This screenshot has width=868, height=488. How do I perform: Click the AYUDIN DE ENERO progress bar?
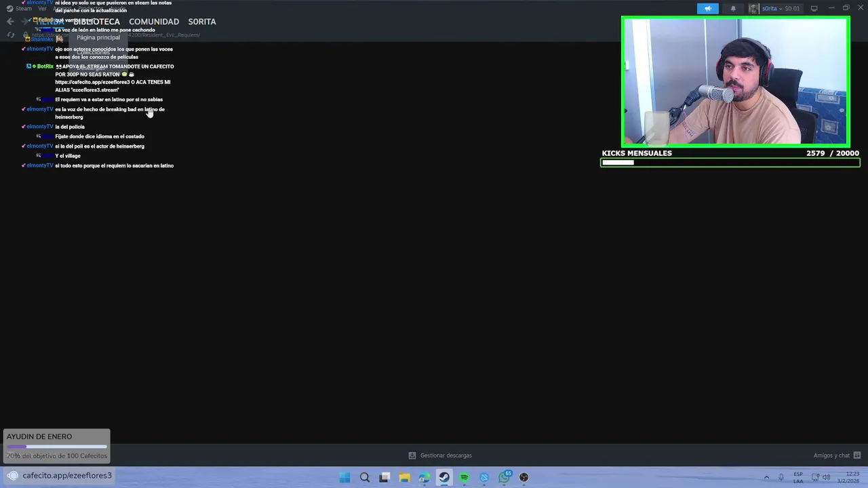[x=57, y=447]
